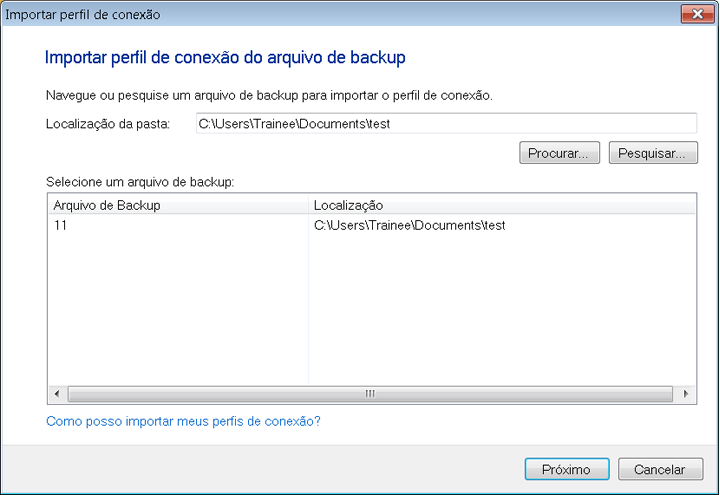Click the Selecione um arquivo de backup label
This screenshot has width=720, height=495.
[139, 182]
